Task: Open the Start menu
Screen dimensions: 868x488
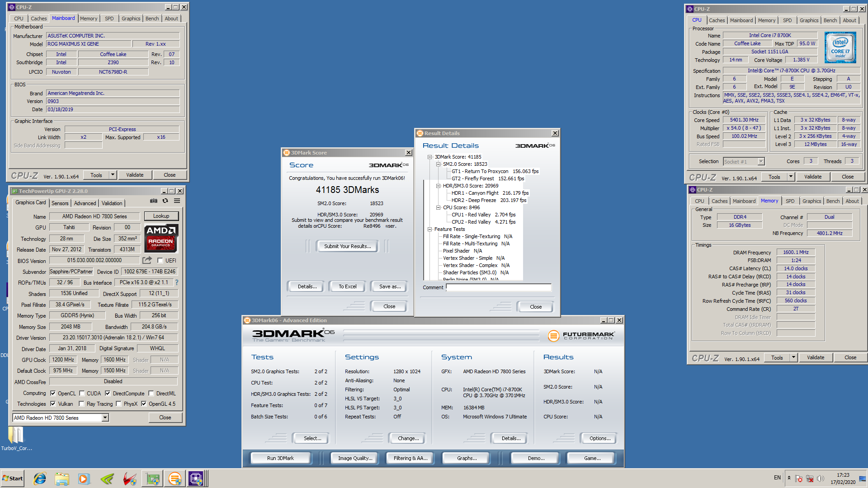Action: pyautogui.click(x=13, y=479)
